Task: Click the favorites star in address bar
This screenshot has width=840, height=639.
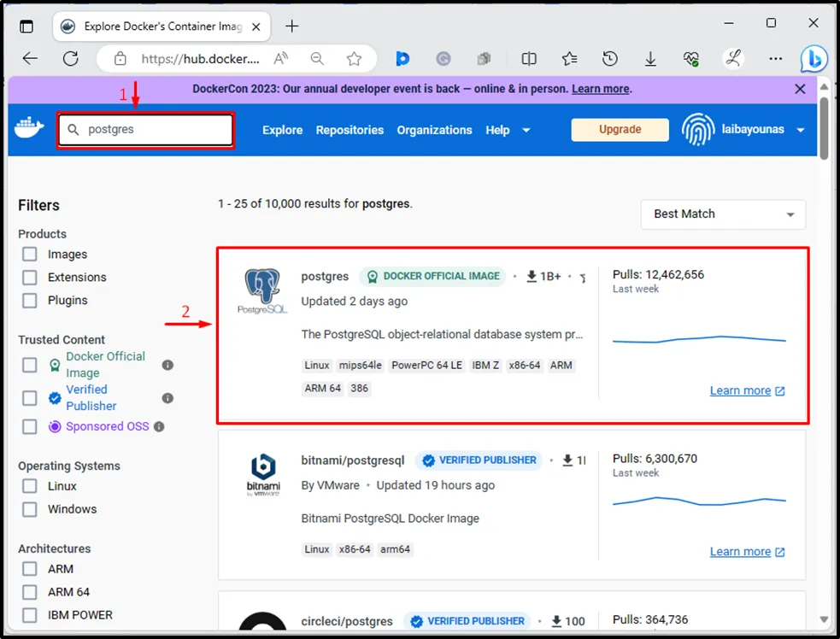Action: (354, 59)
